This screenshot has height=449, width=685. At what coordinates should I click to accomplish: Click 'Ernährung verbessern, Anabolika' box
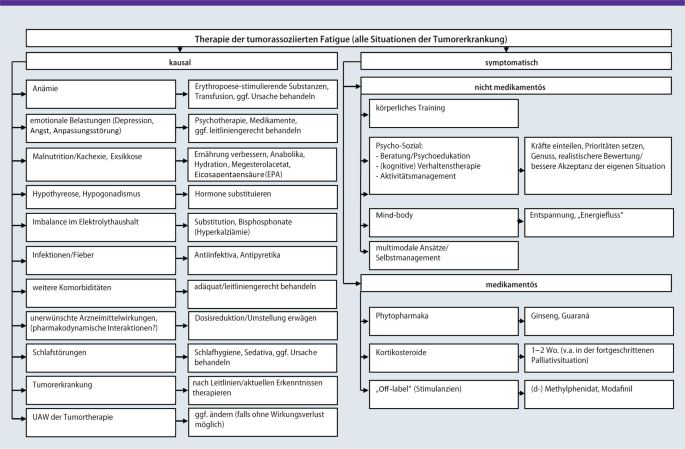point(263,164)
